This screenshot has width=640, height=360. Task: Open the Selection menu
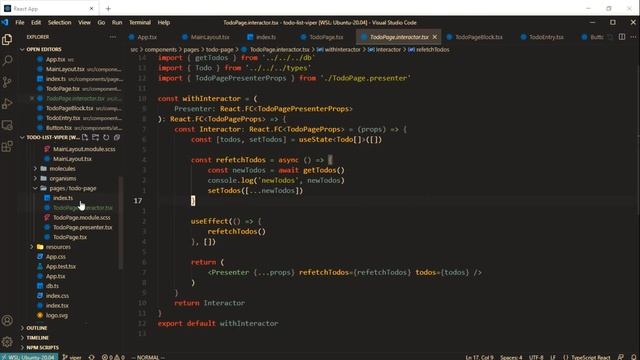[x=60, y=22]
